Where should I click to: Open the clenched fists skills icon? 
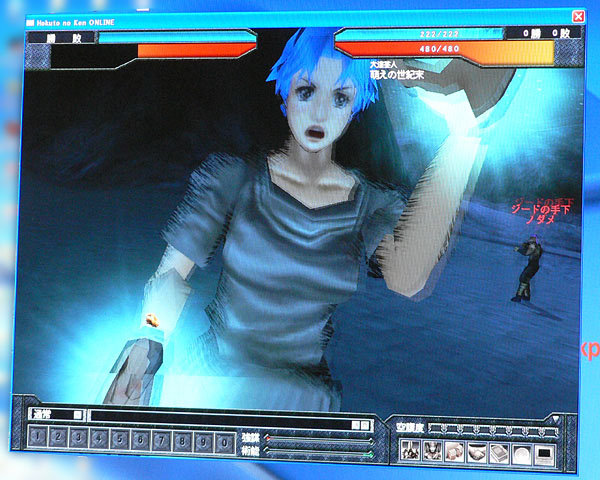pyautogui.click(x=454, y=452)
